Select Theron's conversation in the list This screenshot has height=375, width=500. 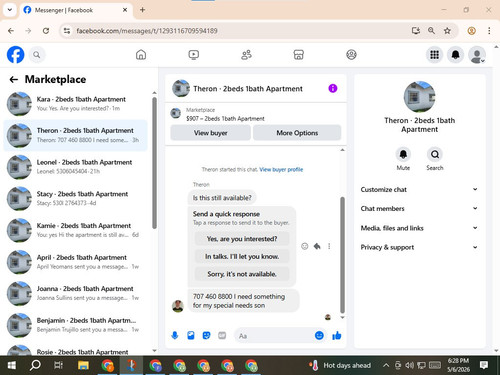[x=76, y=135]
